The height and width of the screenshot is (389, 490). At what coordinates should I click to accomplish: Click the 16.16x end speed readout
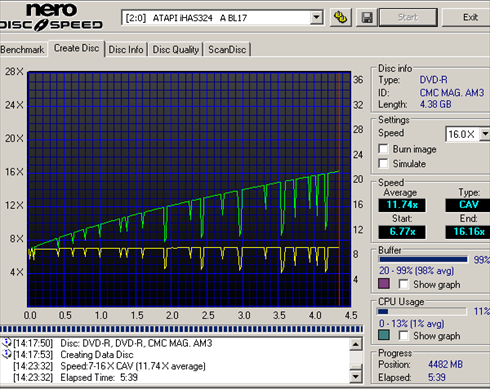pyautogui.click(x=468, y=232)
